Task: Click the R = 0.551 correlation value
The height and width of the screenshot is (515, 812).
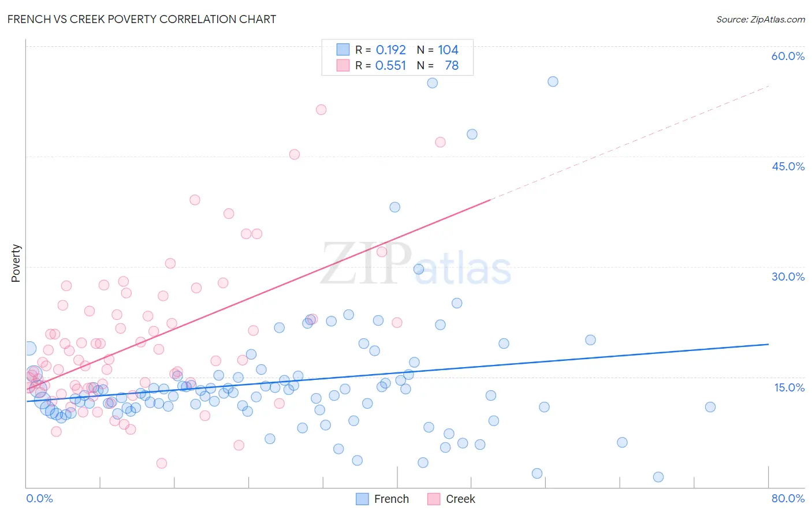Action: [381, 65]
